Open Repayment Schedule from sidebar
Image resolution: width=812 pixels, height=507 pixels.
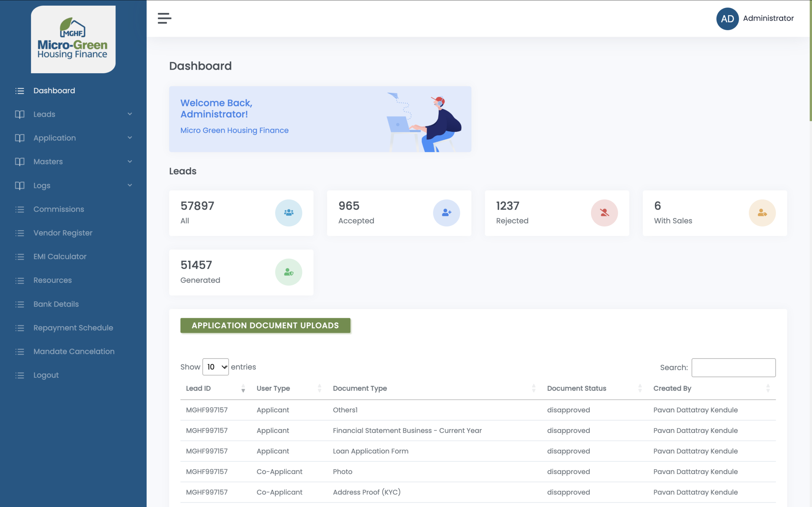pyautogui.click(x=73, y=328)
